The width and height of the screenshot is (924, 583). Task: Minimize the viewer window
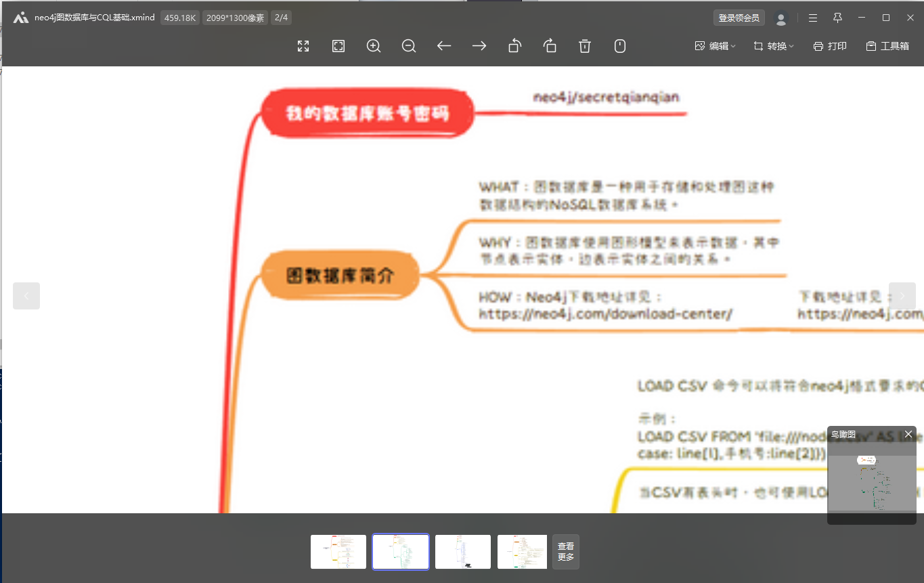point(862,18)
